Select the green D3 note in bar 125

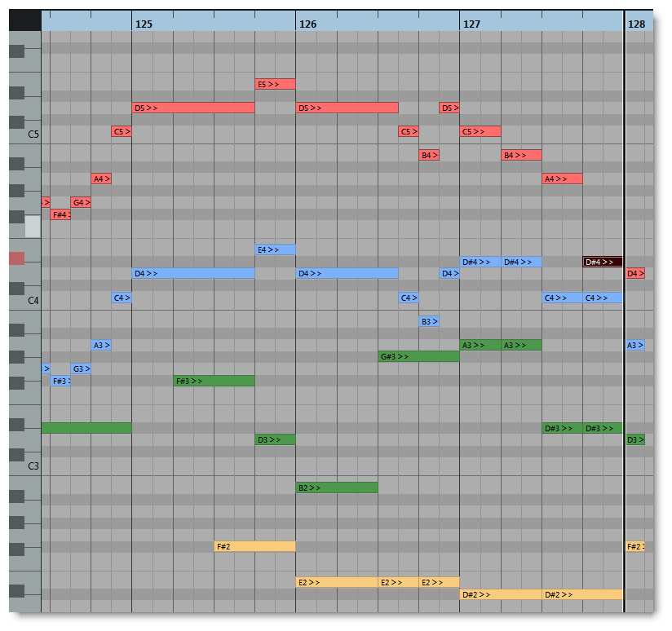pos(275,439)
